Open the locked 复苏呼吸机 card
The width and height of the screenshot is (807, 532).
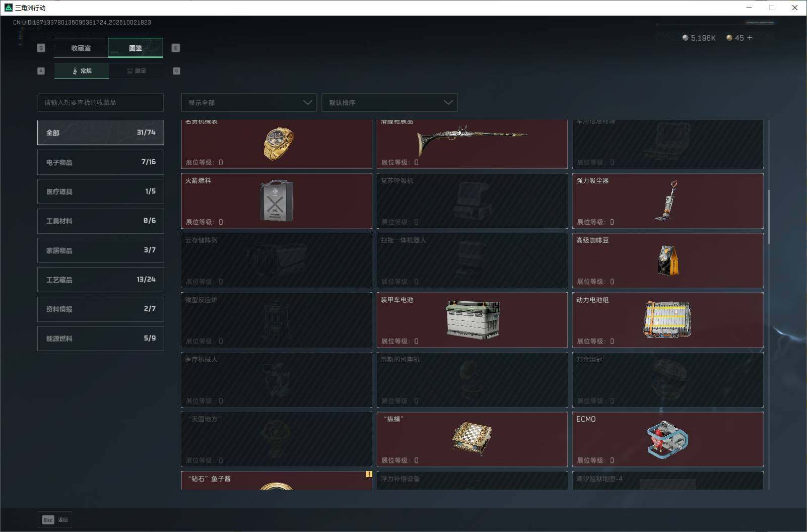pos(472,201)
